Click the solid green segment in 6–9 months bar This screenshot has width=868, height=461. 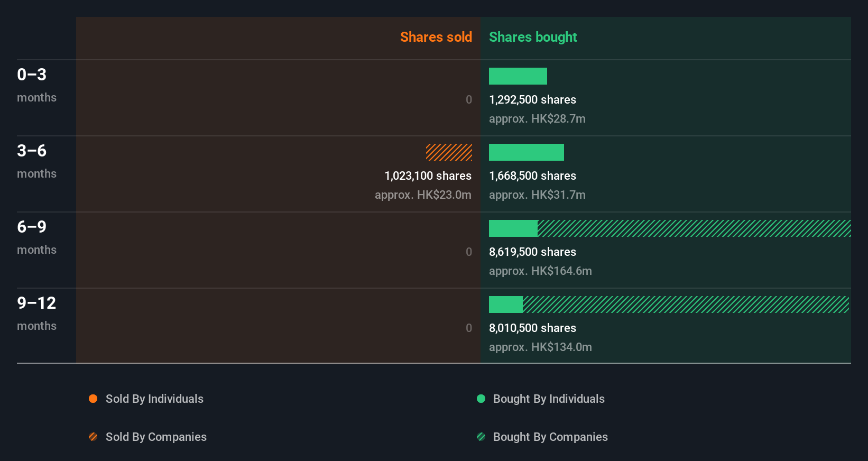pyautogui.click(x=513, y=228)
